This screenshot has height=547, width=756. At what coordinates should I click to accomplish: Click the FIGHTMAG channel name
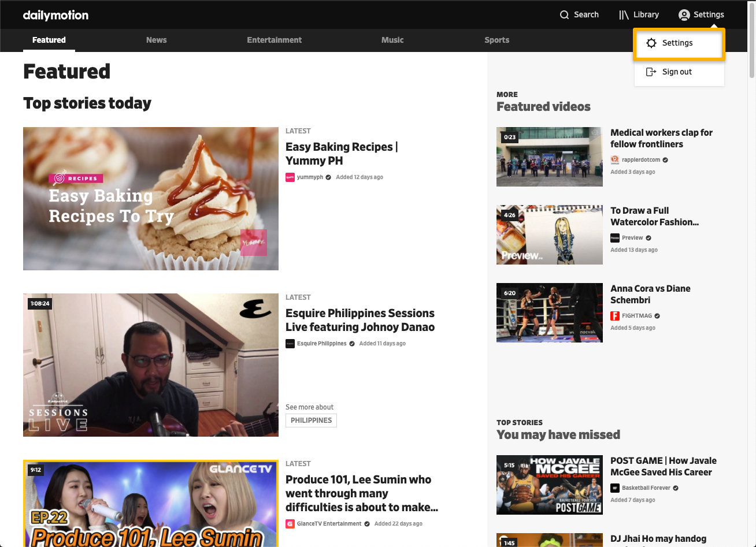pyautogui.click(x=637, y=316)
